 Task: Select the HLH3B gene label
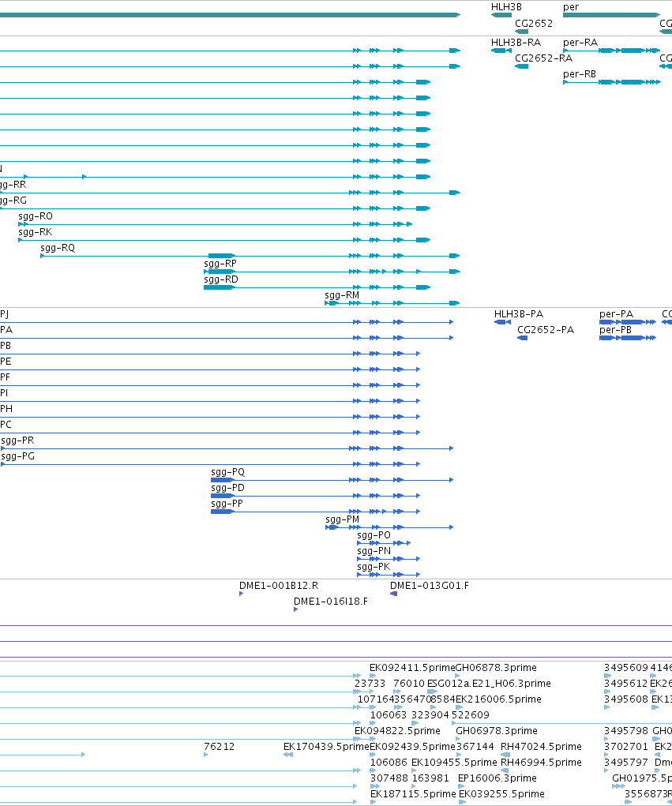click(506, 7)
